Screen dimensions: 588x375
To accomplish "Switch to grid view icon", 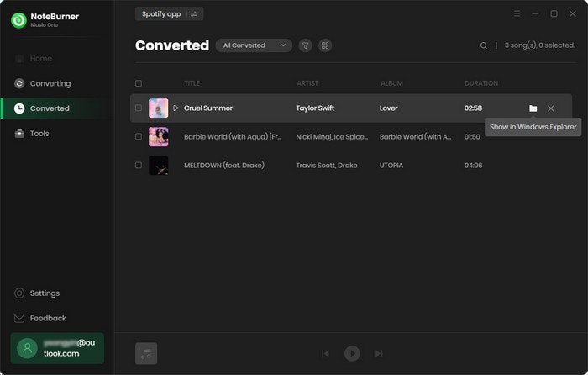I will (x=325, y=45).
